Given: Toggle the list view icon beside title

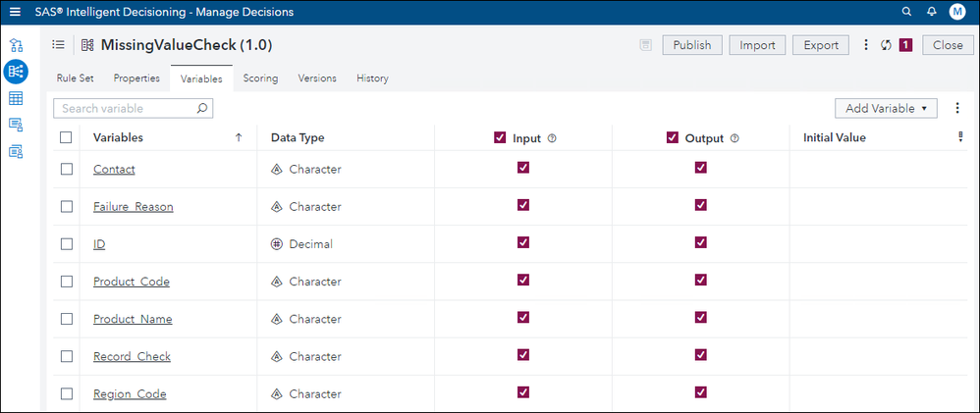Looking at the screenshot, I should coord(58,45).
